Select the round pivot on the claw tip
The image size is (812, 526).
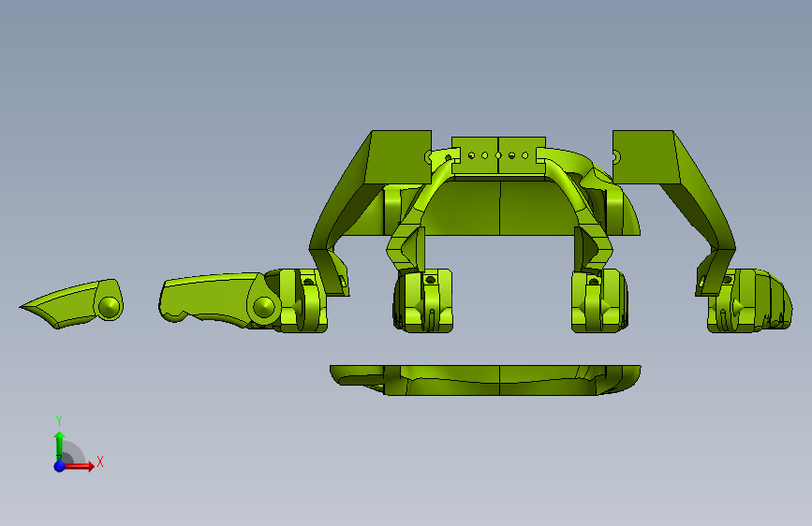[x=110, y=307]
